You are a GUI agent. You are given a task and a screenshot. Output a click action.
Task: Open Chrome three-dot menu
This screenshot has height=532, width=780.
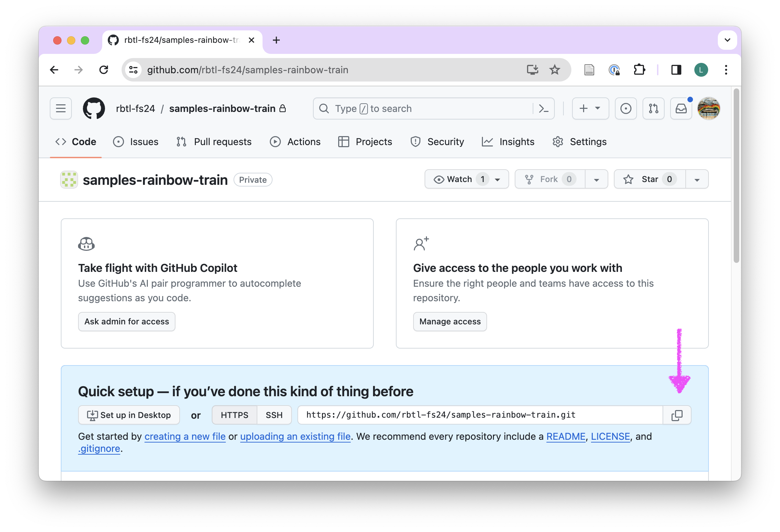726,70
